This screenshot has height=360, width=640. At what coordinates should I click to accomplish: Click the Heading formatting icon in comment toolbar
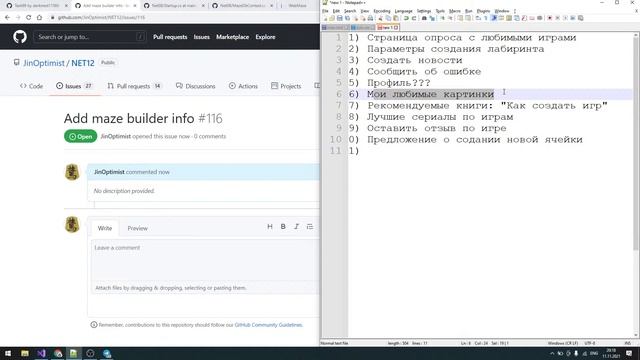click(270, 227)
